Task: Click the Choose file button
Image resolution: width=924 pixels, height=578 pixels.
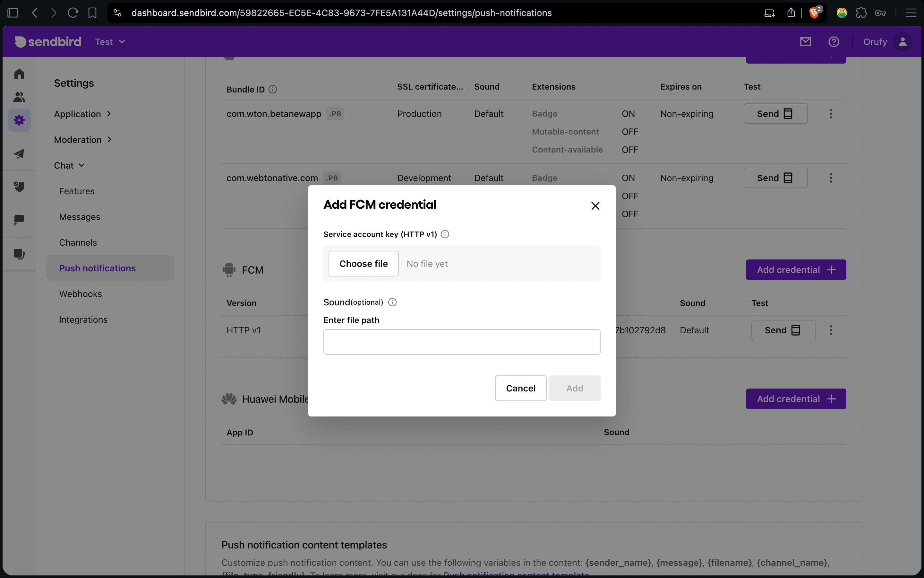Action: point(364,264)
